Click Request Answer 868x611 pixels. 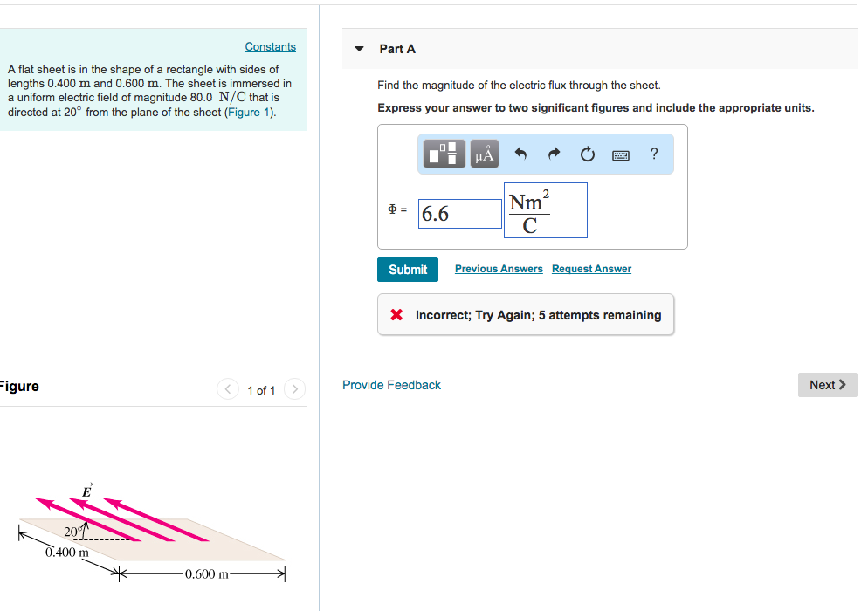point(591,268)
